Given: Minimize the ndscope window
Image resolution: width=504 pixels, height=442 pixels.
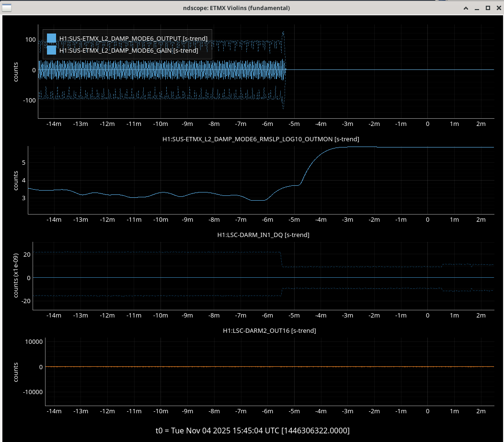Looking at the screenshot, I should point(477,8).
